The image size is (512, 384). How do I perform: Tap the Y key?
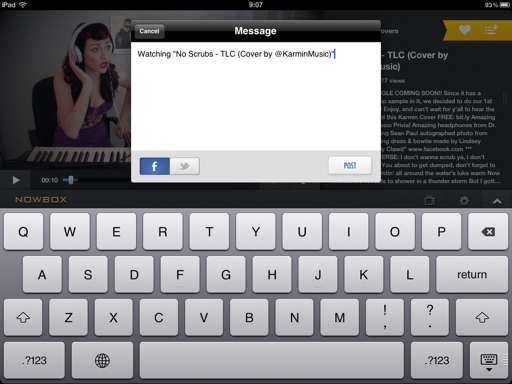click(256, 232)
